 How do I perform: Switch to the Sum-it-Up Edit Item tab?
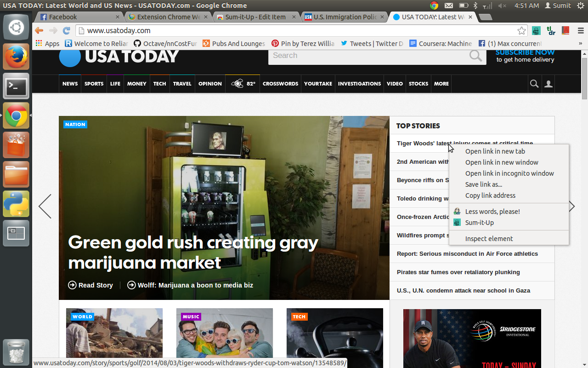[256, 17]
